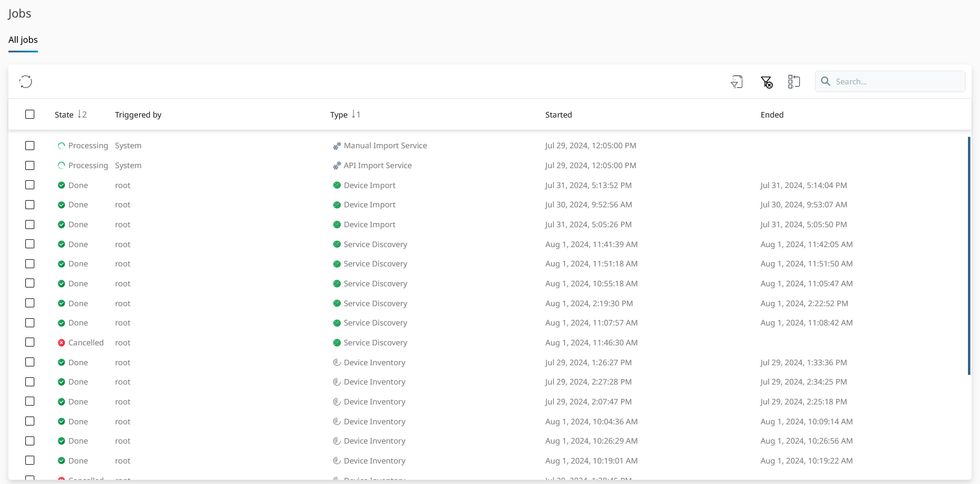
Task: Click the reset column layout icon
Action: click(x=794, y=82)
